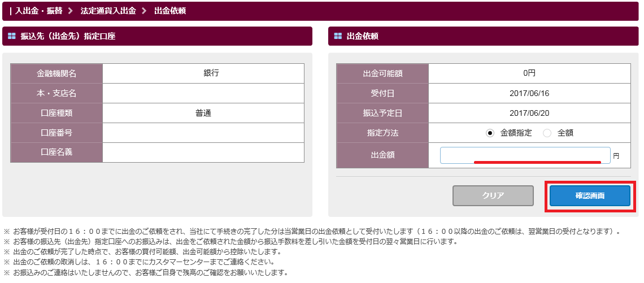The width and height of the screenshot is (644, 283).
Task: Click chevron arrow after 法定通貨入出金 breadcrumb
Action: 143,11
